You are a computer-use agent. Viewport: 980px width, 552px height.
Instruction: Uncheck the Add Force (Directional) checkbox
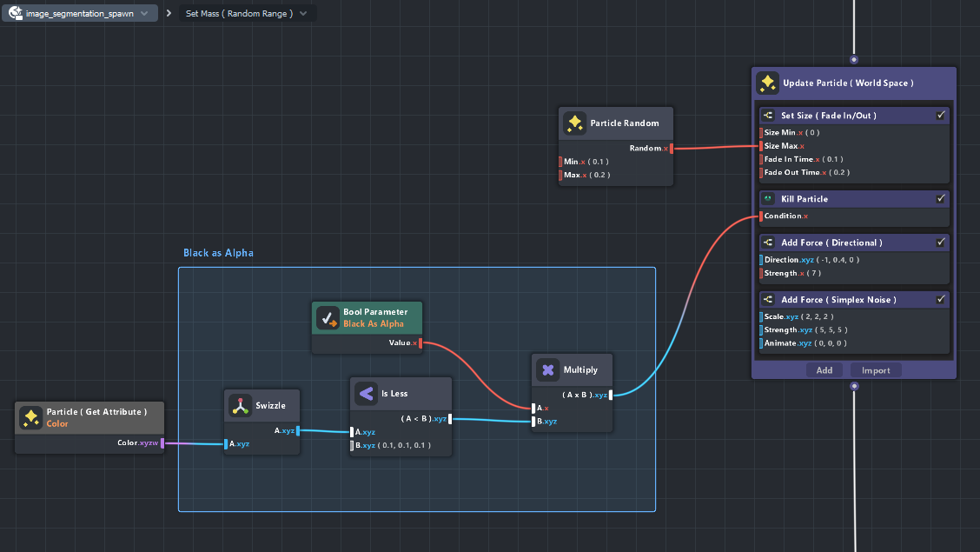click(x=941, y=243)
